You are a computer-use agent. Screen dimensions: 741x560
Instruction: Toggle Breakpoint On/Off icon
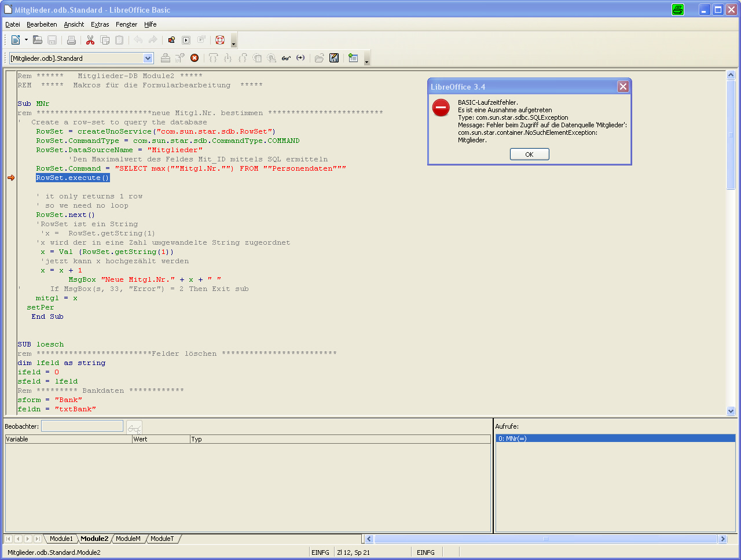coord(257,58)
